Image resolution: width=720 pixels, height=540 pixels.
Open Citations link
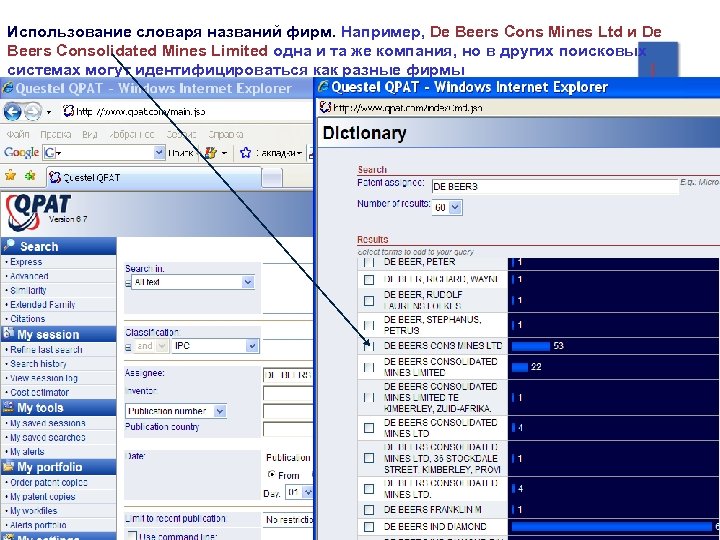pyautogui.click(x=28, y=319)
